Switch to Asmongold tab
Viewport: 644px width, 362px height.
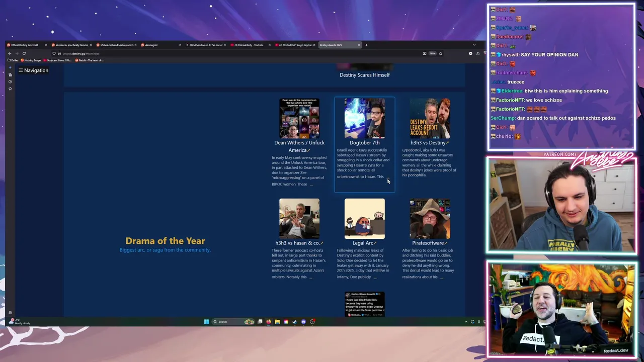point(161,45)
